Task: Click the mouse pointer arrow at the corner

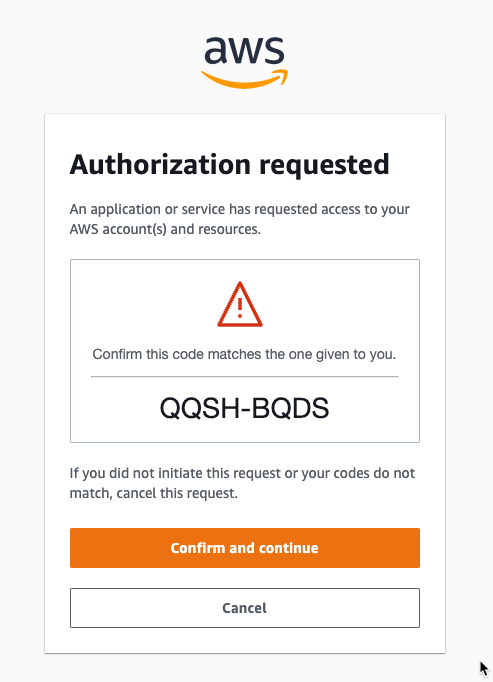Action: click(x=484, y=668)
